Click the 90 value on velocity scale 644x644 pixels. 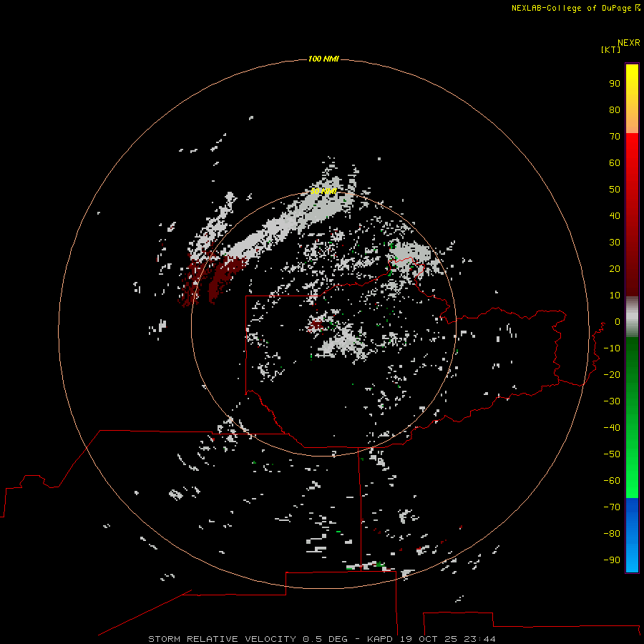[615, 84]
